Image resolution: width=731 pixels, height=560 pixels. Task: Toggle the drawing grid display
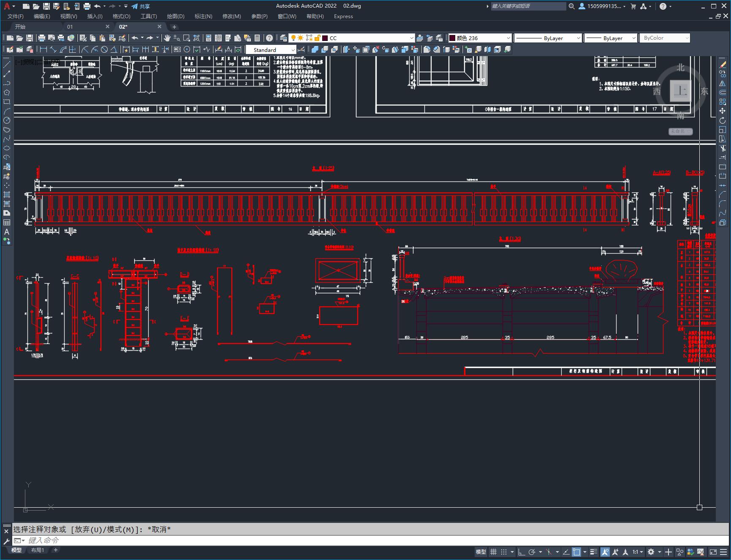coord(493,552)
